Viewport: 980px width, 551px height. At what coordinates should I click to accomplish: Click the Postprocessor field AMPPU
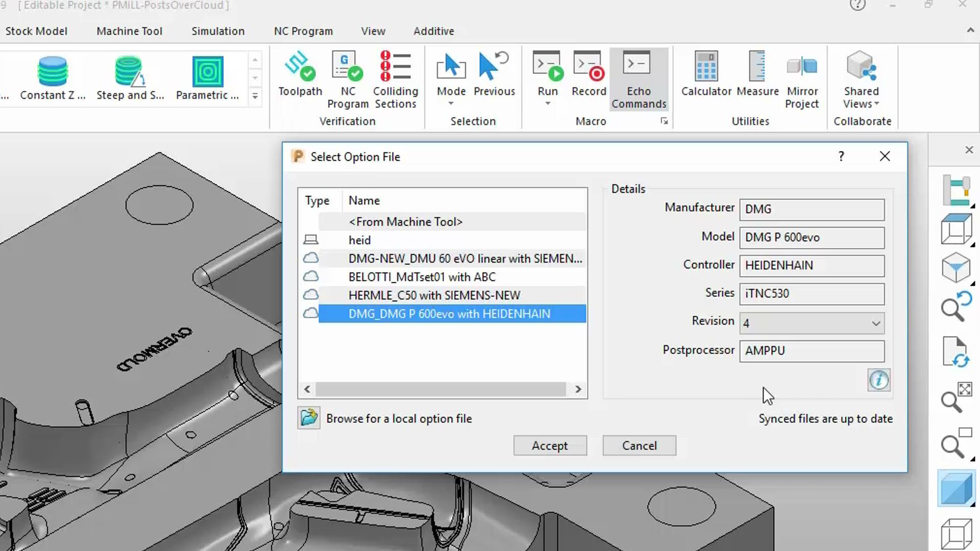(812, 351)
